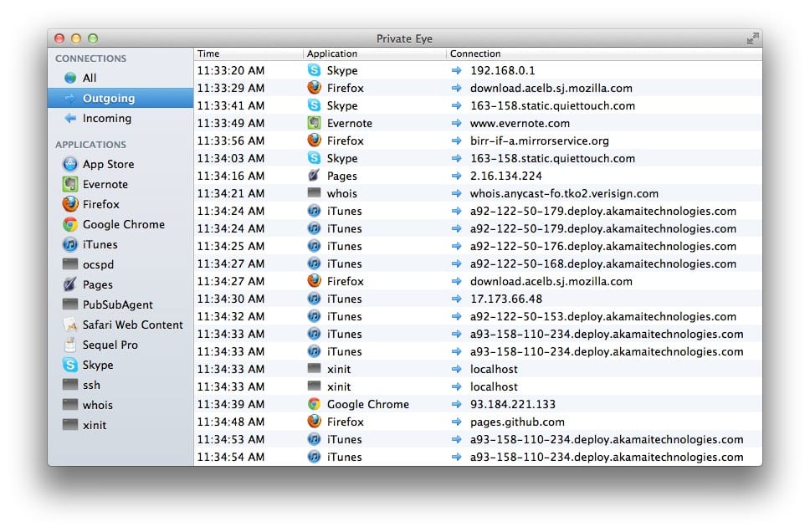The height and width of the screenshot is (532, 810).
Task: Click the Evernote elephant icon in sidebar
Action: tap(69, 184)
